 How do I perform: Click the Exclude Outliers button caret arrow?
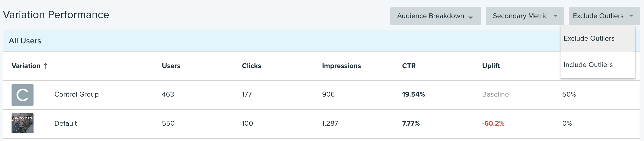point(631,16)
